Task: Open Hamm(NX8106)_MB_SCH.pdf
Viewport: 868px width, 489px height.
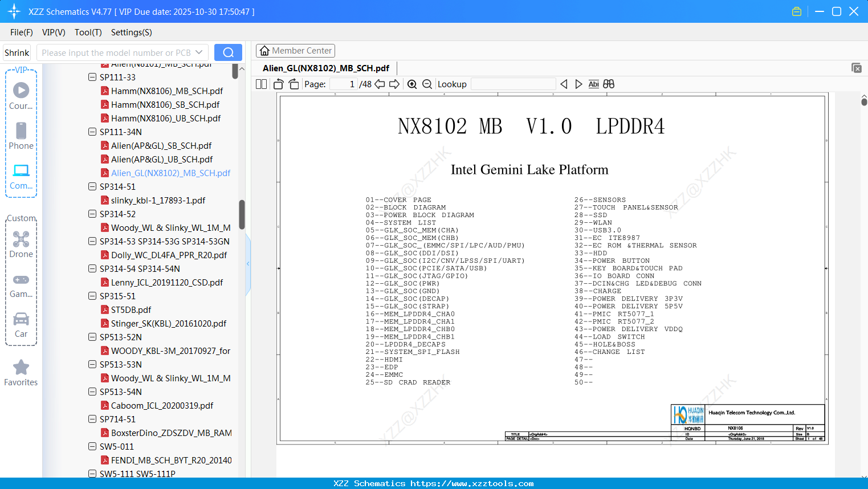Action: pos(167,91)
